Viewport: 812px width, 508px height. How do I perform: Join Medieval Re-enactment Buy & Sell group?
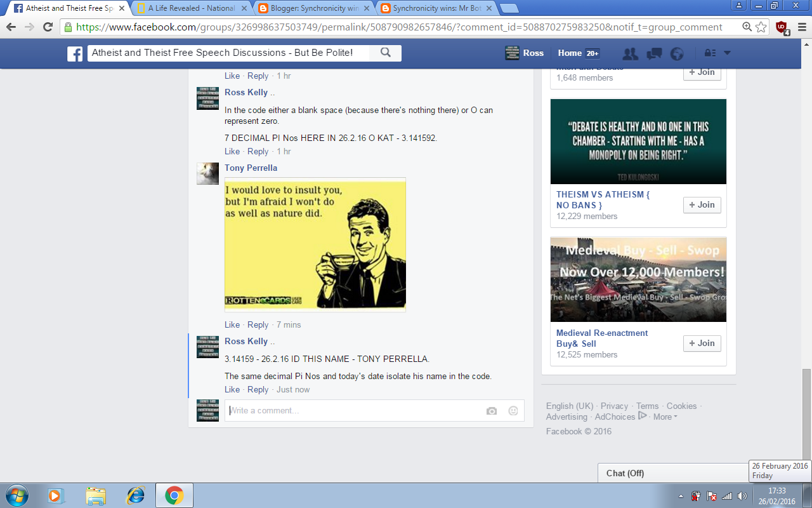tap(702, 344)
